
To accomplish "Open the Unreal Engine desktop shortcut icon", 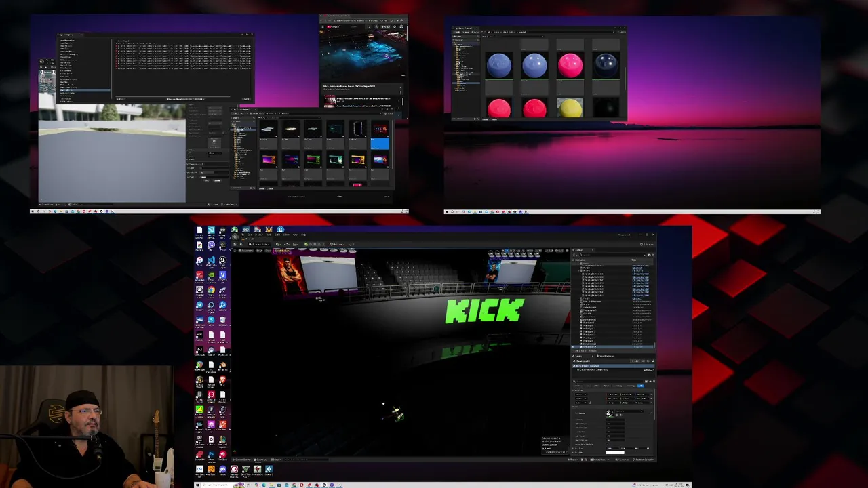I will click(222, 260).
